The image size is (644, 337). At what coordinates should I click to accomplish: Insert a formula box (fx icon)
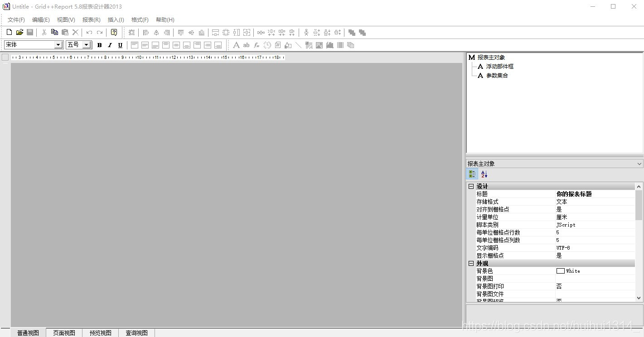[257, 45]
